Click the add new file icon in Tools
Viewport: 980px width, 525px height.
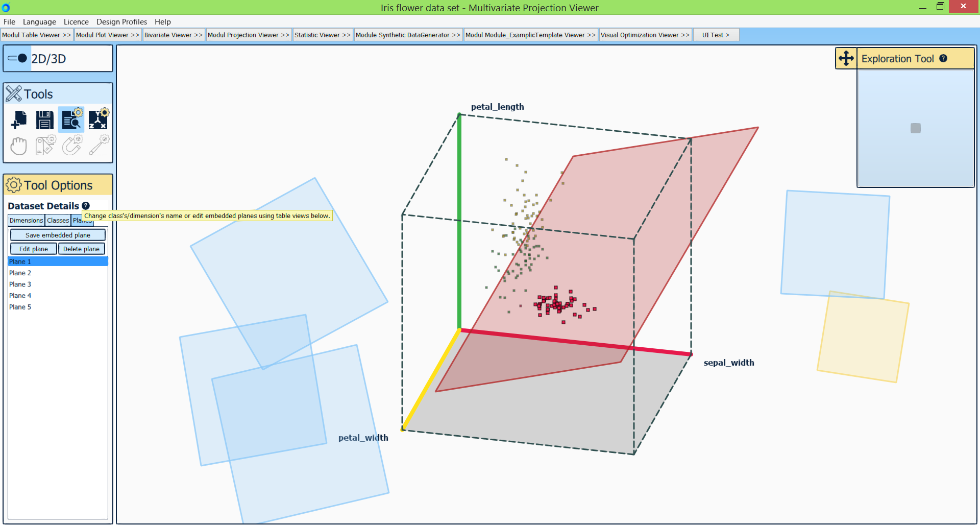point(19,120)
